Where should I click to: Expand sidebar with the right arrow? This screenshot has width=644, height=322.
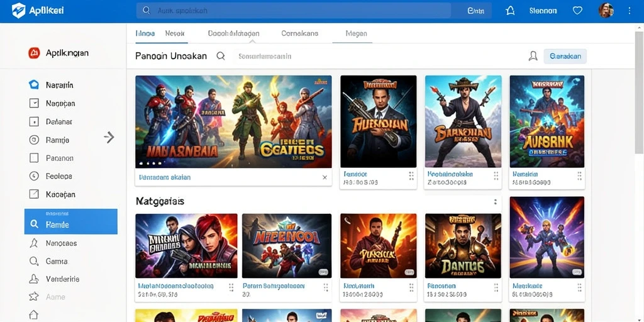coord(109,137)
